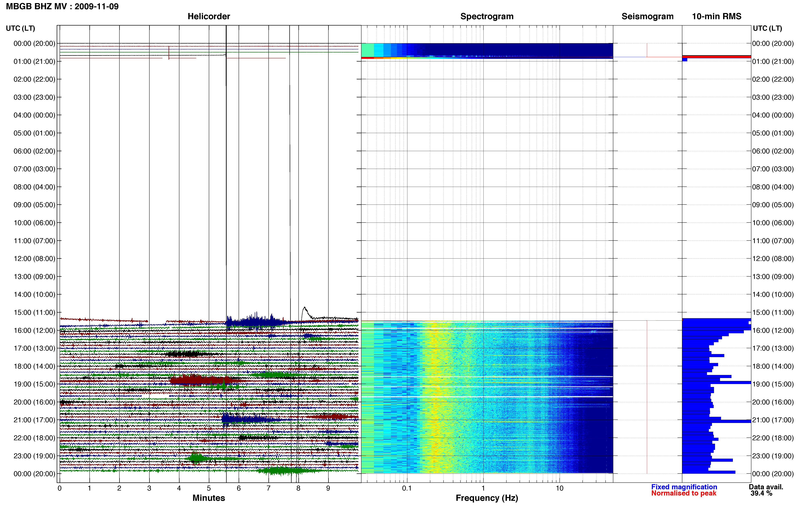Click the right 'UTC (LT)' axis label
This screenshot has height=508, width=812.
click(767, 28)
